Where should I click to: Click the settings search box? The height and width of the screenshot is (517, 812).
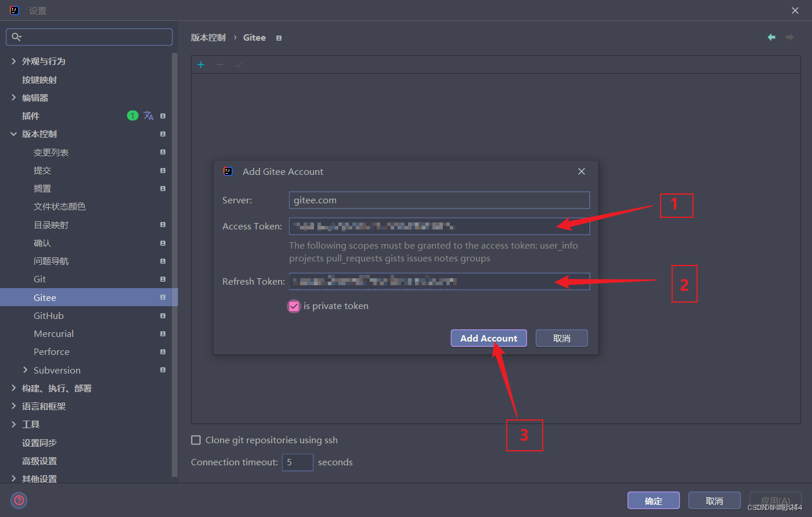pos(89,37)
